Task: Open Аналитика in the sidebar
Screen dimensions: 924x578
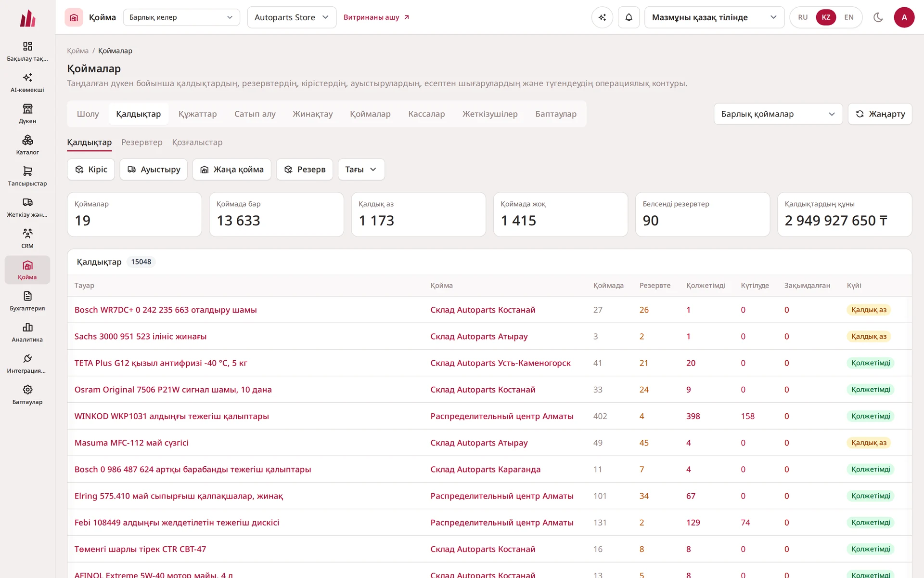Action: (x=27, y=333)
